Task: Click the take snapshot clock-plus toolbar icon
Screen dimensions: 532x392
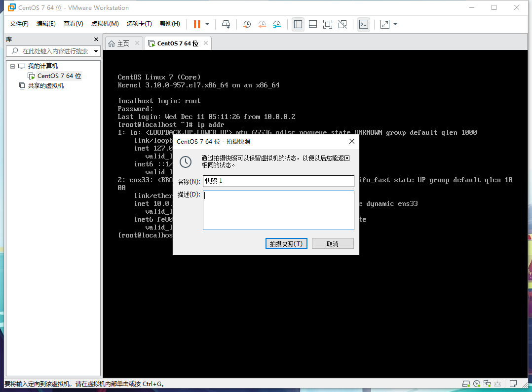Action: (247, 24)
